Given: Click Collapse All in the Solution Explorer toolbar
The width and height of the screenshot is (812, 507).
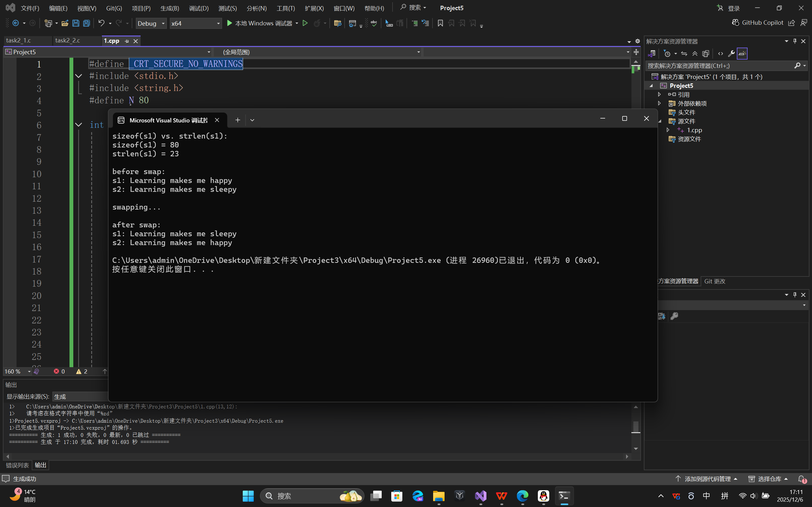Looking at the screenshot, I should [695, 54].
